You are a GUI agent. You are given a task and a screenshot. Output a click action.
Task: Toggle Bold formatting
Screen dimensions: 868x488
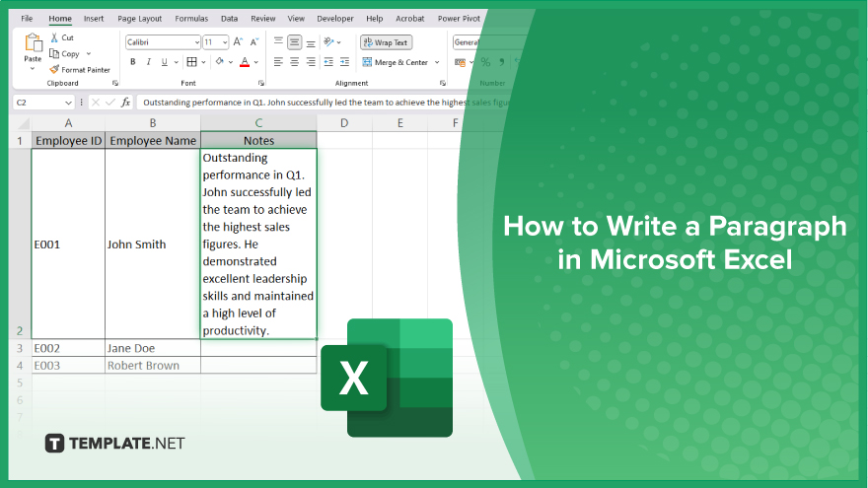[x=133, y=62]
